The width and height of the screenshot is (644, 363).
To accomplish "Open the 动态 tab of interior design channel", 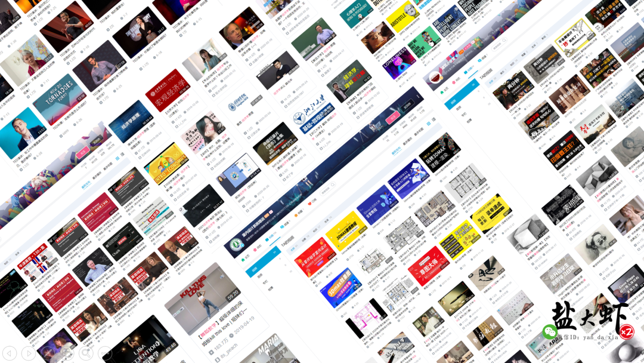I will (x=258, y=248).
